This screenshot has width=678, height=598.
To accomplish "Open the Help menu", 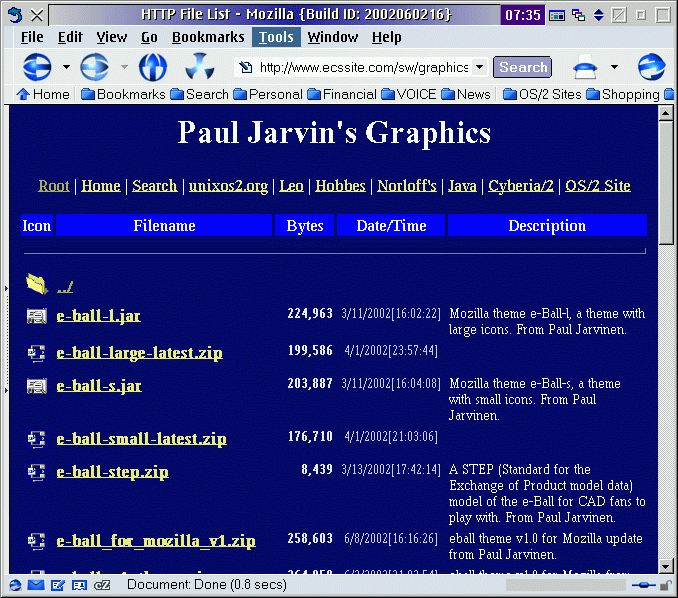I will coord(387,37).
